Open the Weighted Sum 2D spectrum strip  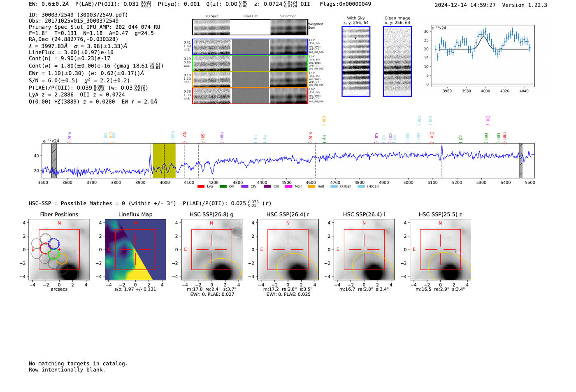(x=250, y=27)
